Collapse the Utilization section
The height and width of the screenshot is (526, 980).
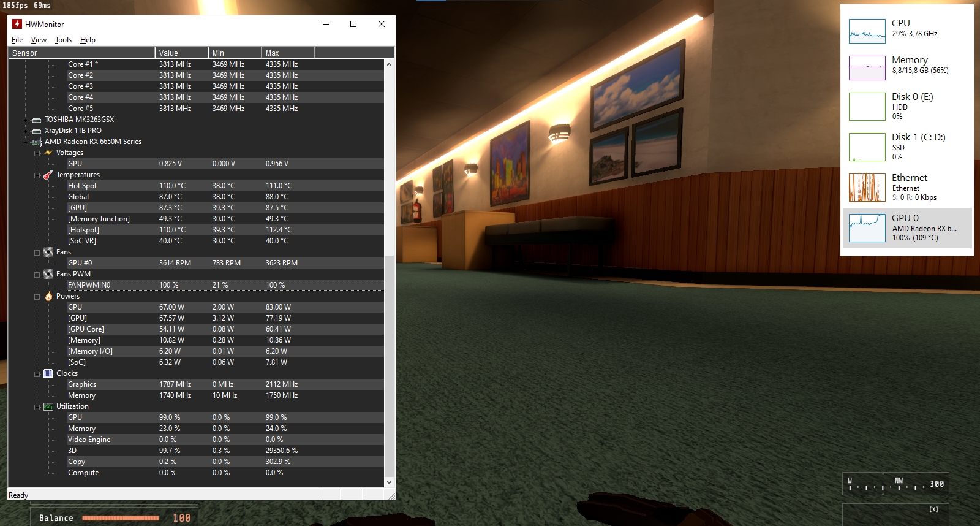click(x=37, y=407)
